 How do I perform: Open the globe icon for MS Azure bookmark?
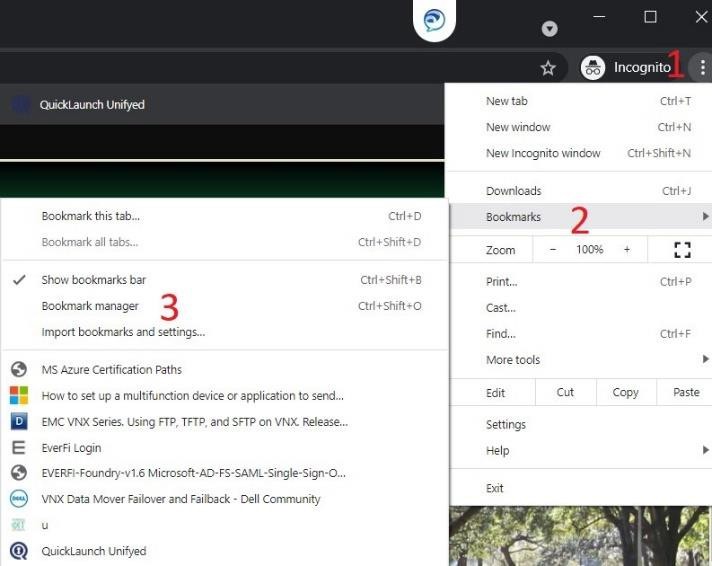pos(19,369)
